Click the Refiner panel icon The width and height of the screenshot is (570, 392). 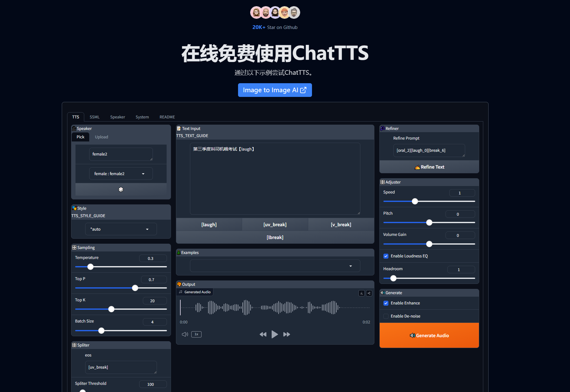coord(382,128)
